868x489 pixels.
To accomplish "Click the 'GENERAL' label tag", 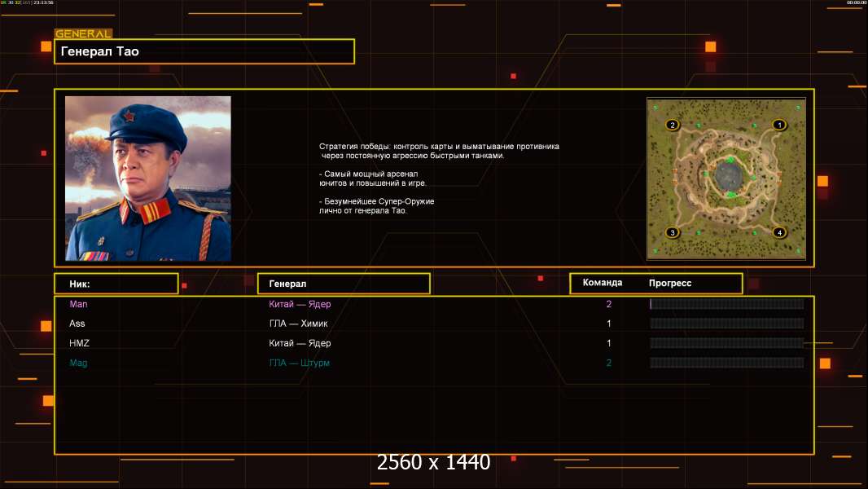I will [x=84, y=33].
